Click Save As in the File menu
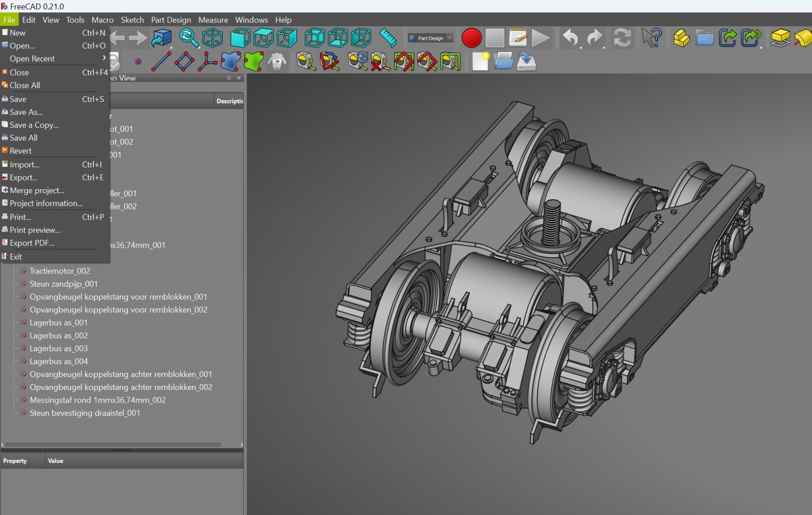 click(x=26, y=112)
